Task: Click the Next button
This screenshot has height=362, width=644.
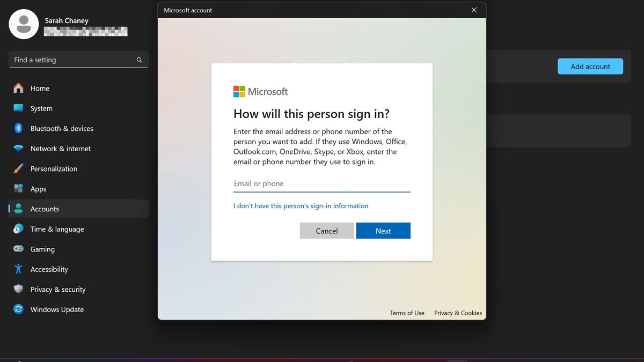Action: pos(383,231)
